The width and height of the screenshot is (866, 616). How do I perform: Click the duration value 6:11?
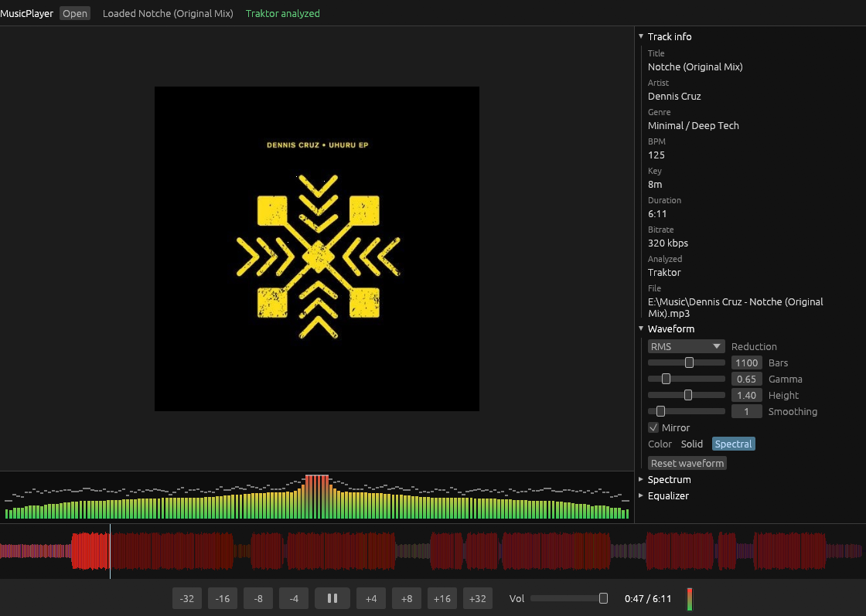click(657, 213)
